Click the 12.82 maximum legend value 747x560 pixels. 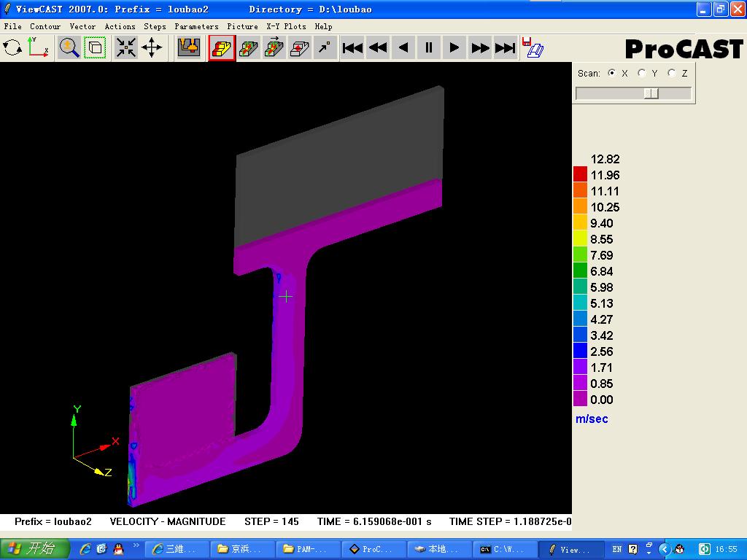point(605,159)
